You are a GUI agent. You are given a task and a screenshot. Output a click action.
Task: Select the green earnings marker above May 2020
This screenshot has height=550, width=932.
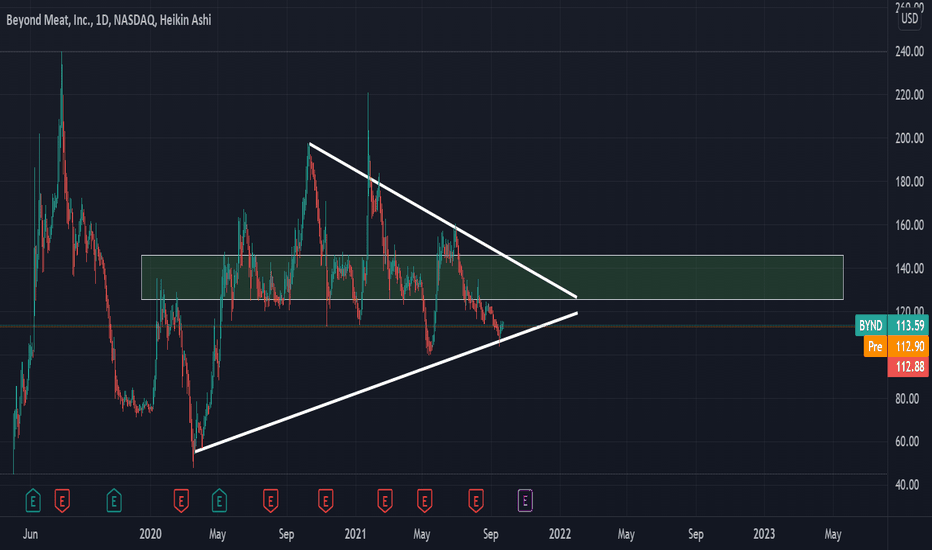219,501
